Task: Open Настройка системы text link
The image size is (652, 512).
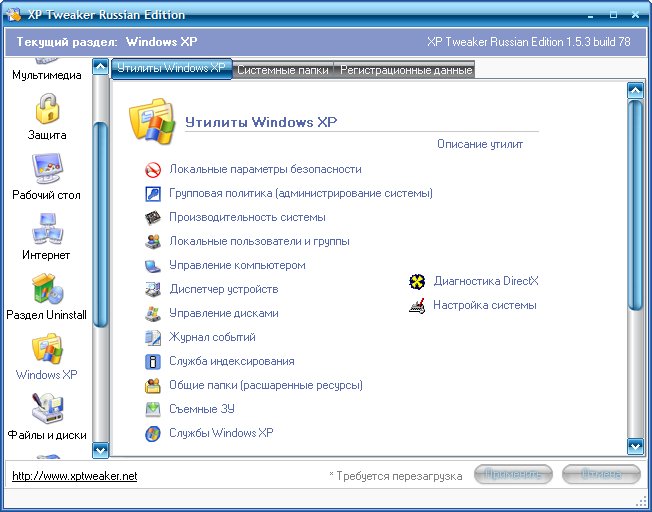Action: pyautogui.click(x=485, y=305)
